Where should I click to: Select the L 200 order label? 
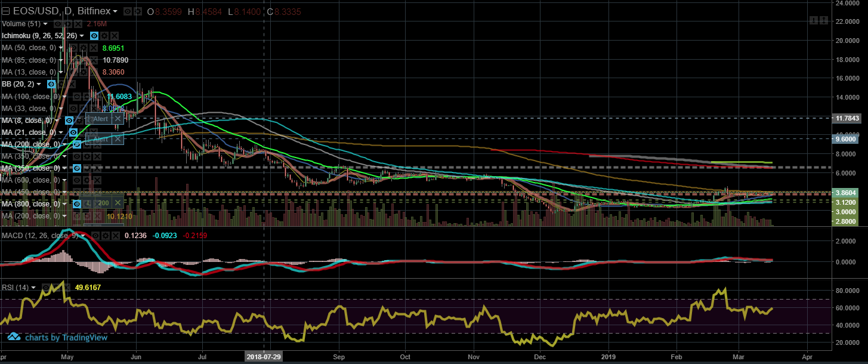[95, 203]
